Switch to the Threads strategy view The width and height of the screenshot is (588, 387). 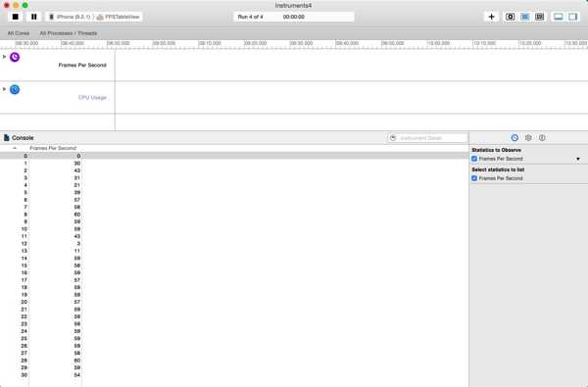[x=540, y=17]
